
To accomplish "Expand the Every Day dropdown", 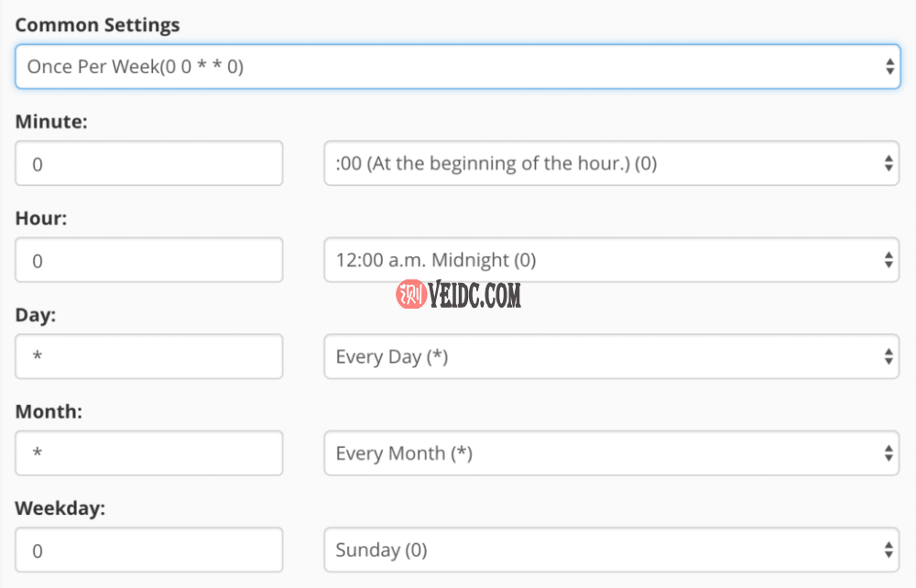I will (x=610, y=356).
